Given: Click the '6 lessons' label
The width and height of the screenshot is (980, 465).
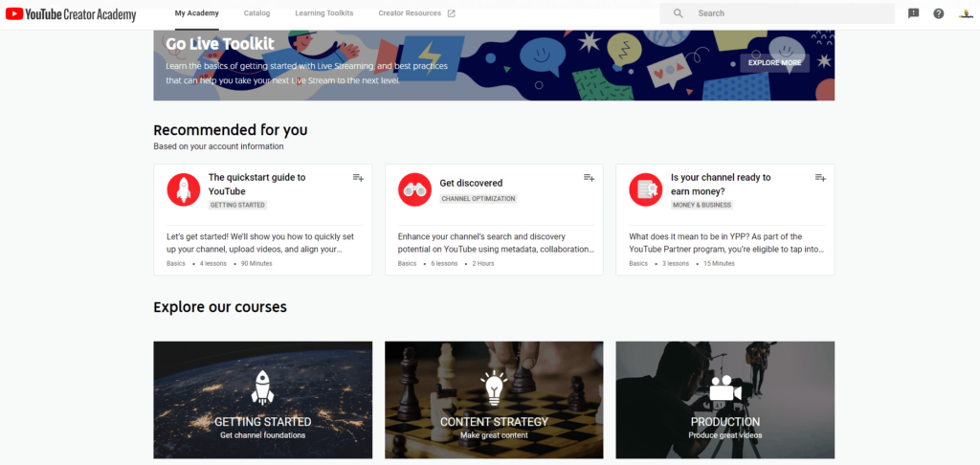Looking at the screenshot, I should (x=444, y=264).
